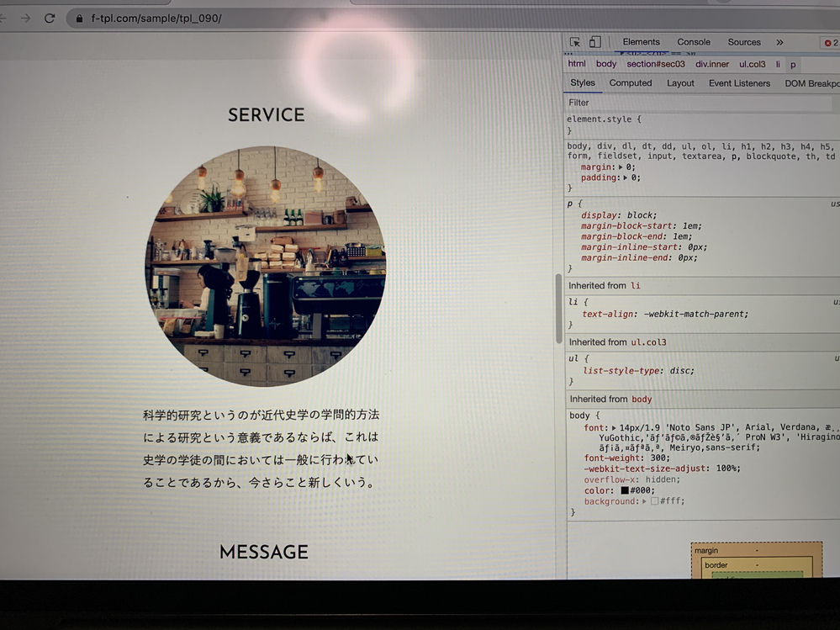840x630 pixels.
Task: Activate the inspect element picker icon
Action: pyautogui.click(x=575, y=42)
